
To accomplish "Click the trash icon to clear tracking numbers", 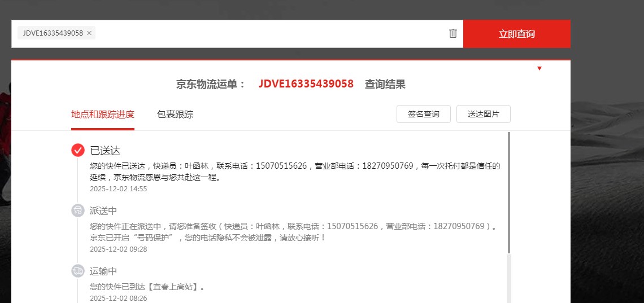I will [452, 33].
